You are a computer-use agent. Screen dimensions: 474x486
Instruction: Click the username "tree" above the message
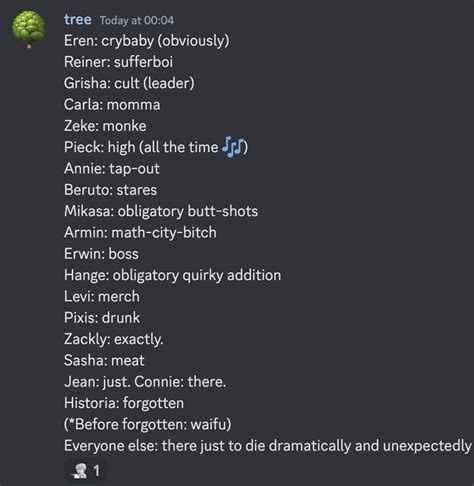click(78, 20)
